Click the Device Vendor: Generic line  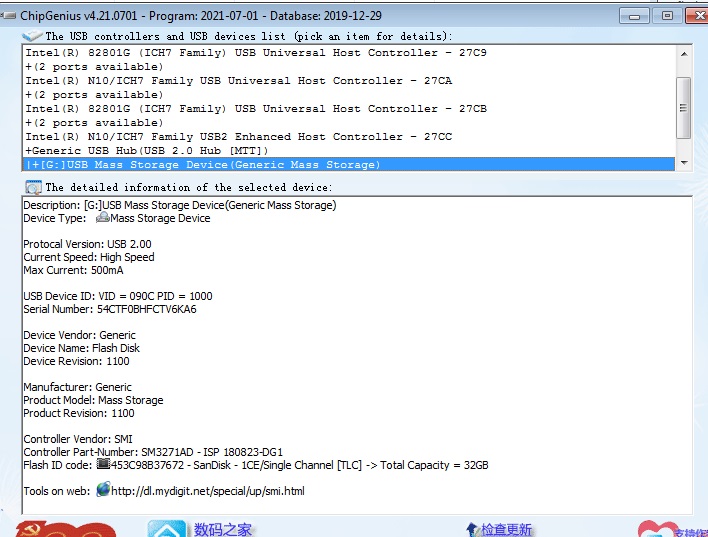click(79, 335)
